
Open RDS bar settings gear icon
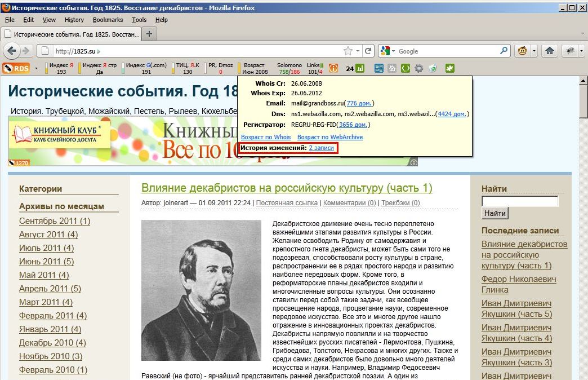(x=419, y=68)
